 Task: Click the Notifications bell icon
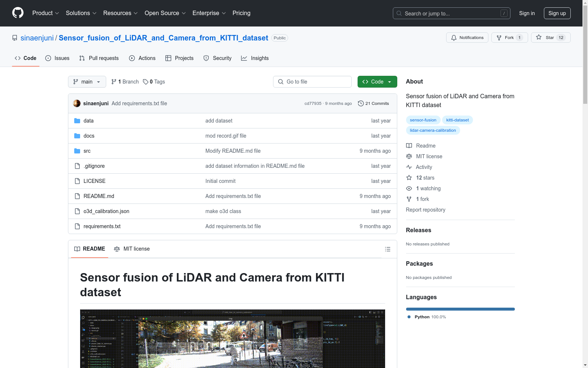(x=454, y=38)
